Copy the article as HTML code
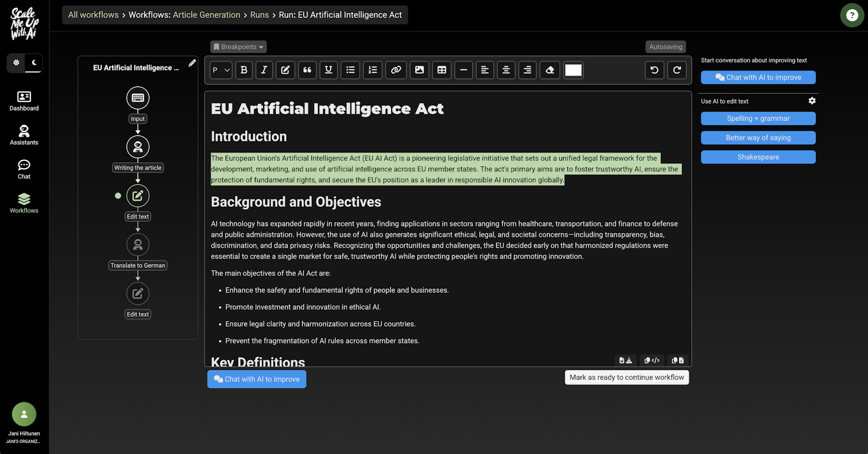This screenshot has width=868, height=454. 652,360
